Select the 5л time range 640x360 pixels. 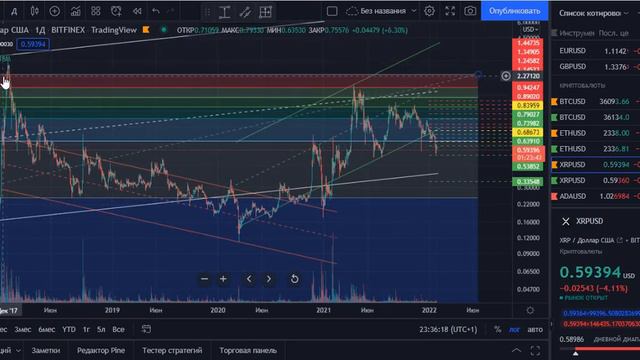click(101, 329)
